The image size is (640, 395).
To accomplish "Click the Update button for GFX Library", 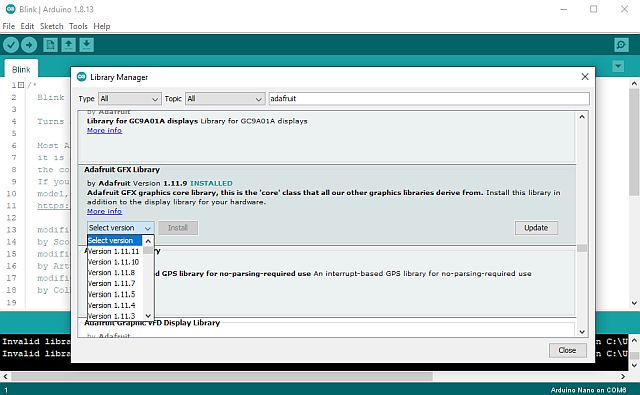I will 536,228.
